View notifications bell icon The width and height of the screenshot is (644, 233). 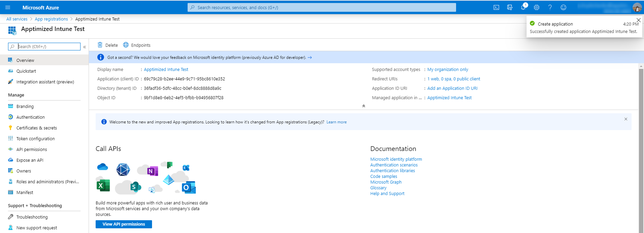523,7
